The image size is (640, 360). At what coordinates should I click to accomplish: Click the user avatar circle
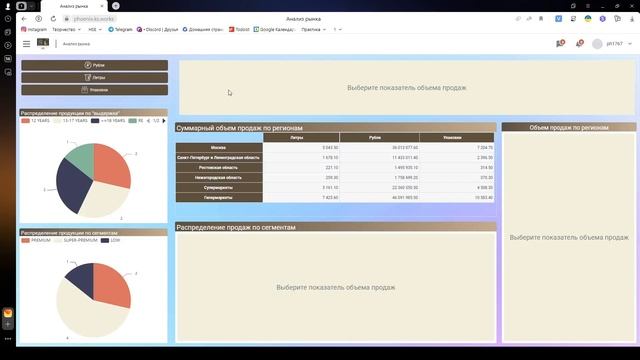point(597,44)
